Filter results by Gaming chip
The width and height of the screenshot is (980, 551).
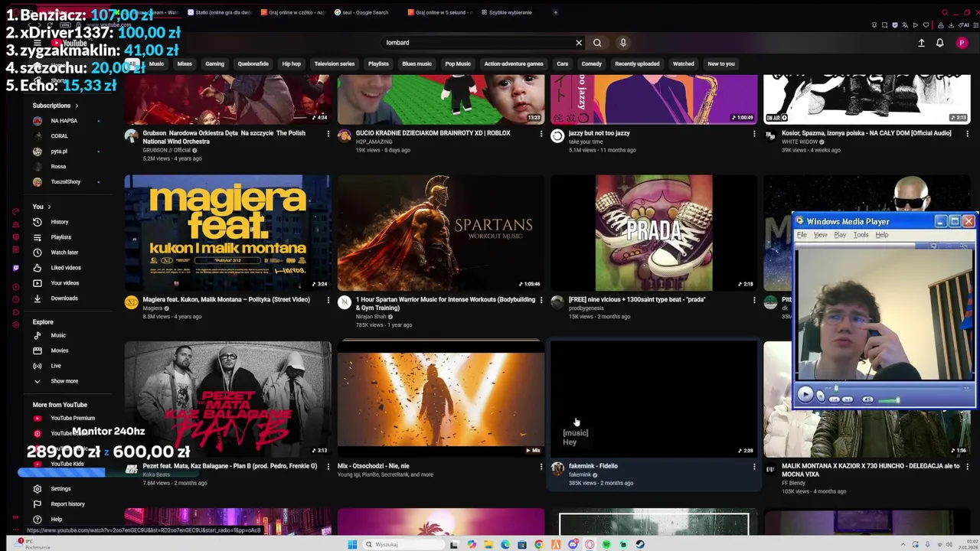tap(214, 64)
